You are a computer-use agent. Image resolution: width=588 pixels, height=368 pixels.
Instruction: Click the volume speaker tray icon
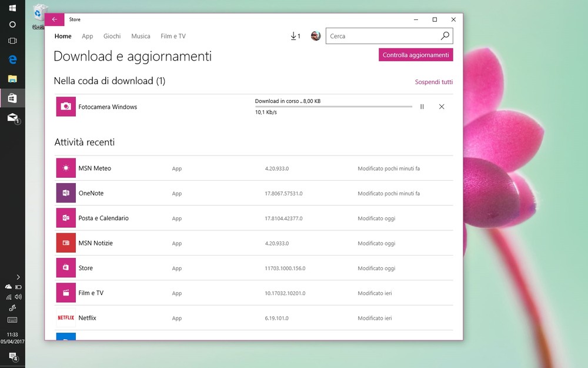(x=18, y=297)
